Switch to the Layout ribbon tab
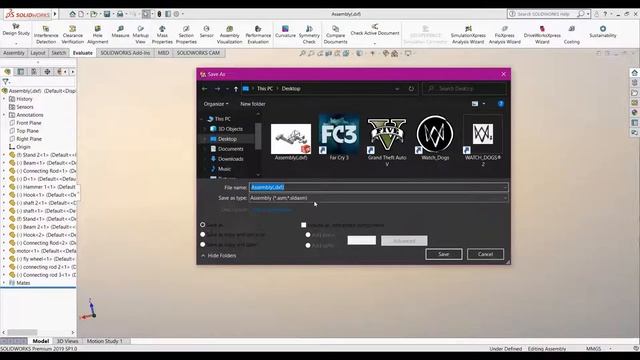 click(x=38, y=53)
